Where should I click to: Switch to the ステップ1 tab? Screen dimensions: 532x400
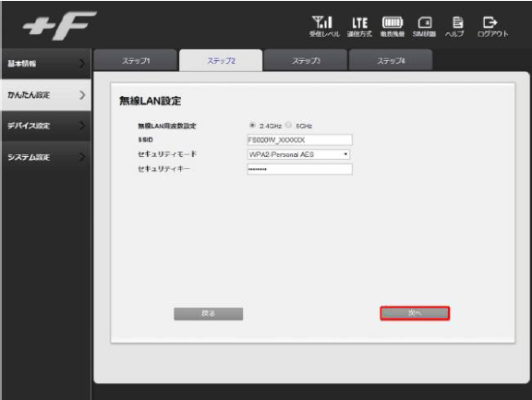coord(136,60)
